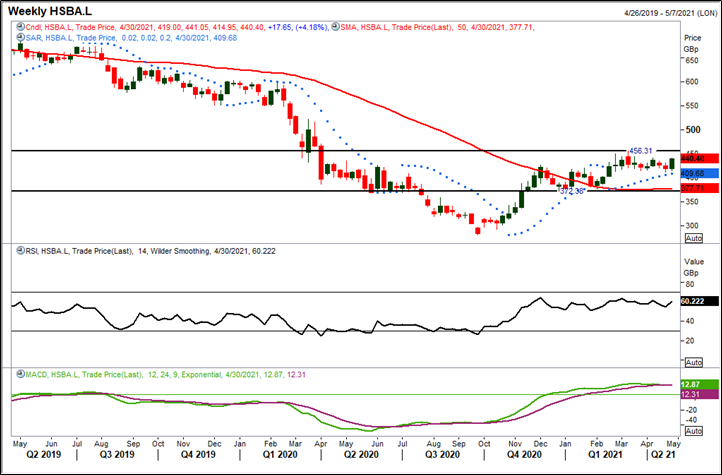This screenshot has height=475, width=722.
Task: Click the clock icon beside Cndl legend
Action: coord(20,27)
